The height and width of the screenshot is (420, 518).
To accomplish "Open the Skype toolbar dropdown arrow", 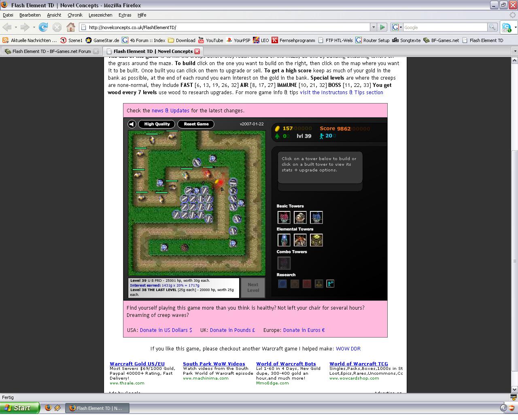I will (516, 27).
